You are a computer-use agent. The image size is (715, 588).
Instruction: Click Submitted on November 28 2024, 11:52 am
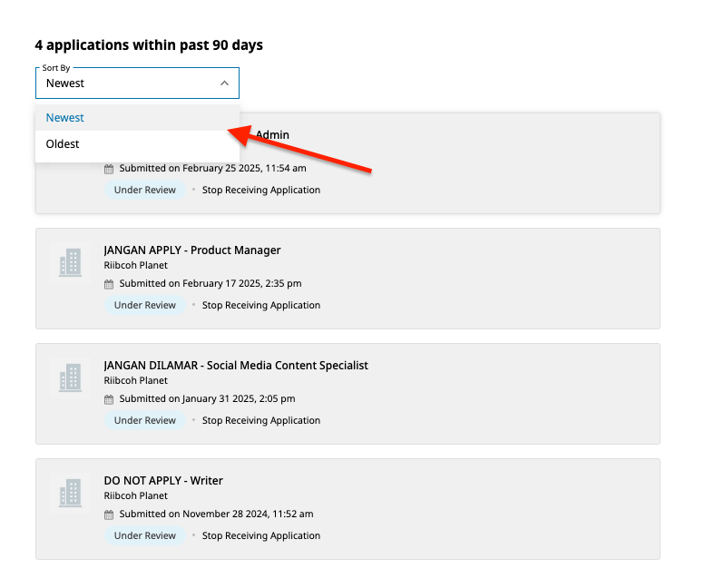[x=216, y=514]
